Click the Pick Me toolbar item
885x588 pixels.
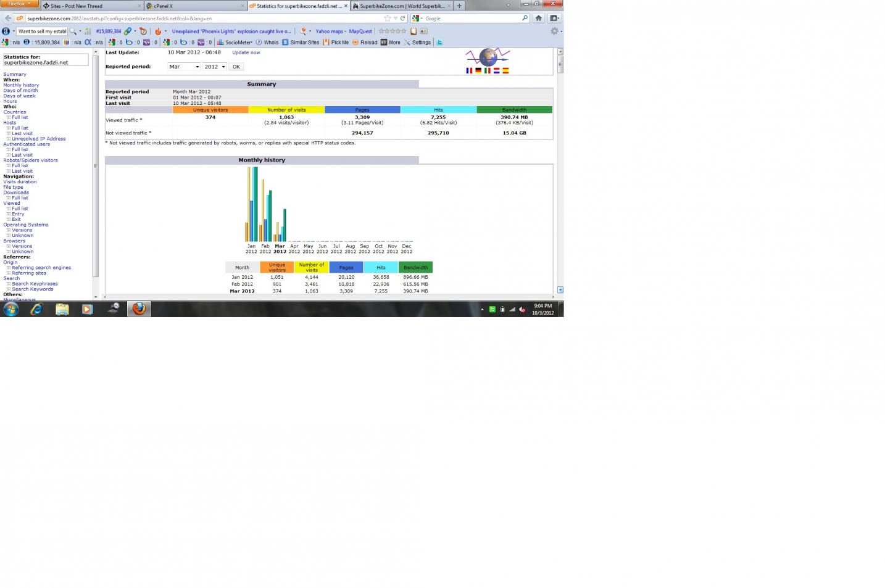(336, 43)
